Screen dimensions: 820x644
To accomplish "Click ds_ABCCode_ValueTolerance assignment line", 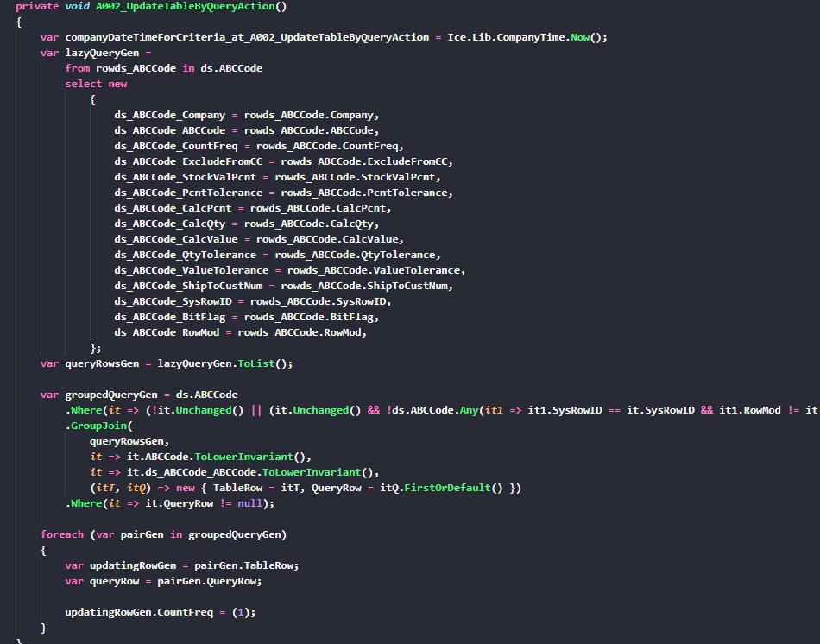I will pos(290,270).
